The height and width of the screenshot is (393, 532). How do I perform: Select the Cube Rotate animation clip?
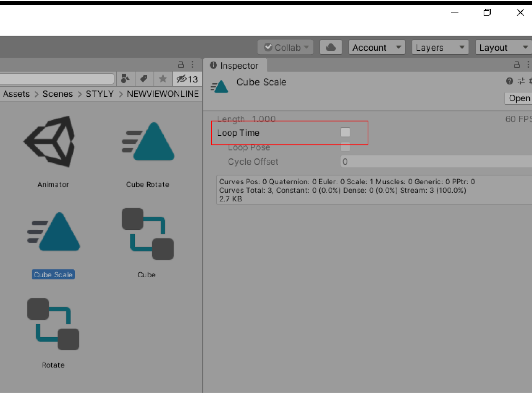[x=148, y=141]
